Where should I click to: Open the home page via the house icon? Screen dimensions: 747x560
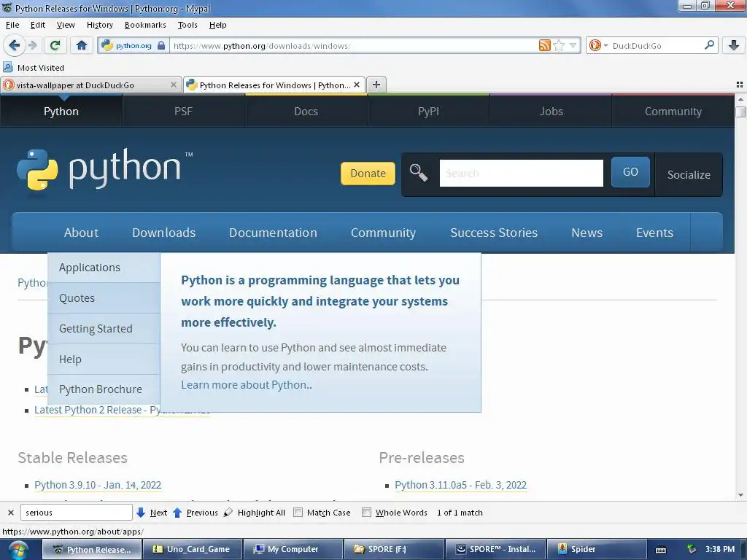82,45
